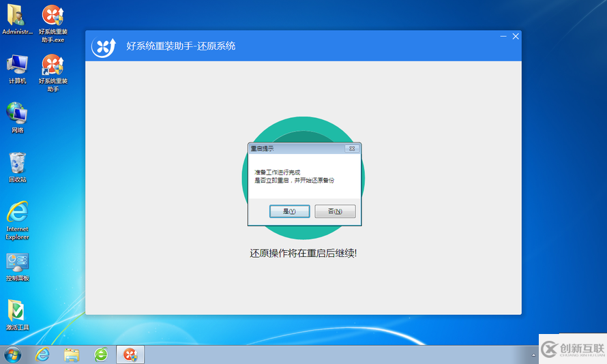Close the 重启提示 dialog

pos(352,149)
